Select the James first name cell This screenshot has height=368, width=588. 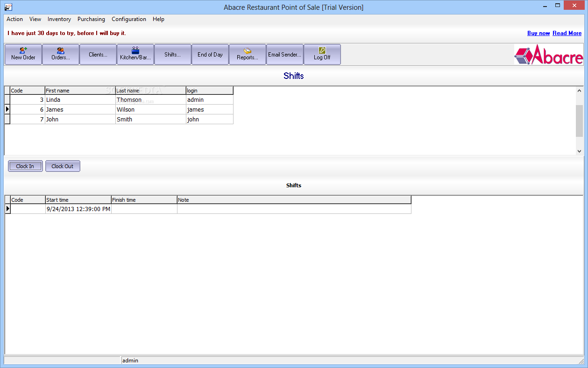click(80, 110)
